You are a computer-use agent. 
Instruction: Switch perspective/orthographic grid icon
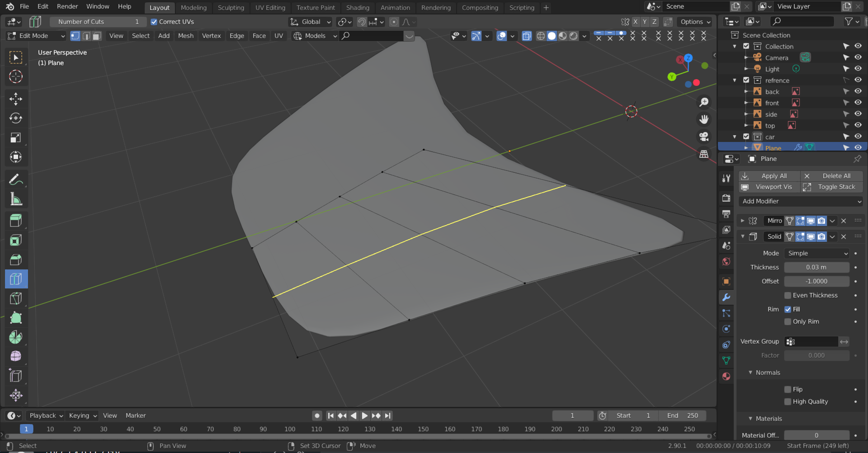704,154
